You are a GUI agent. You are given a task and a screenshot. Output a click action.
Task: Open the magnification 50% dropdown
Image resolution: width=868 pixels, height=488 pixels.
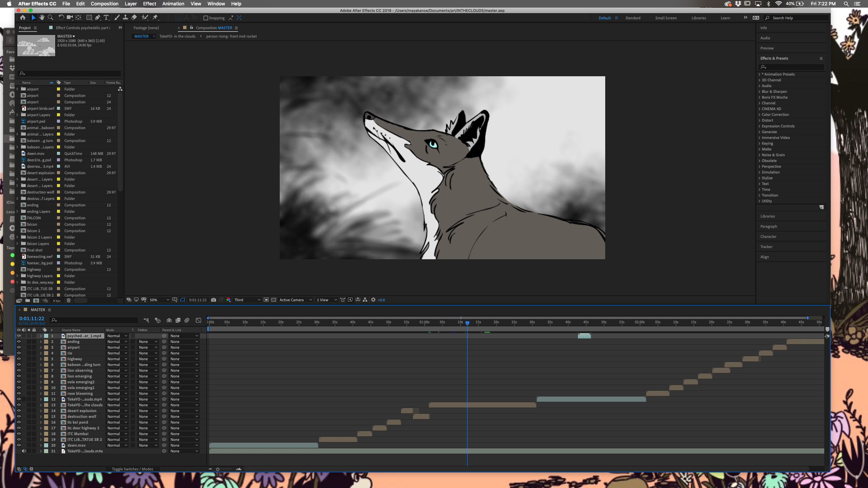click(x=159, y=300)
